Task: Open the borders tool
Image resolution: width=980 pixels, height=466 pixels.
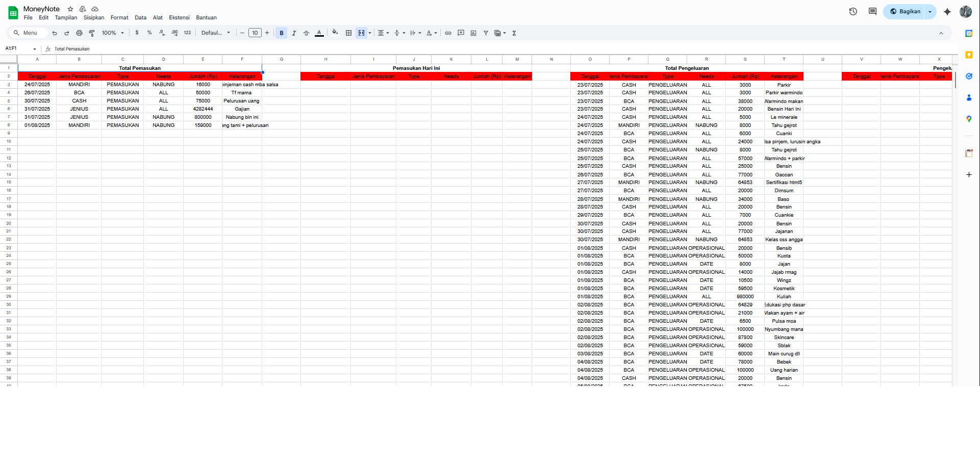Action: [348, 33]
